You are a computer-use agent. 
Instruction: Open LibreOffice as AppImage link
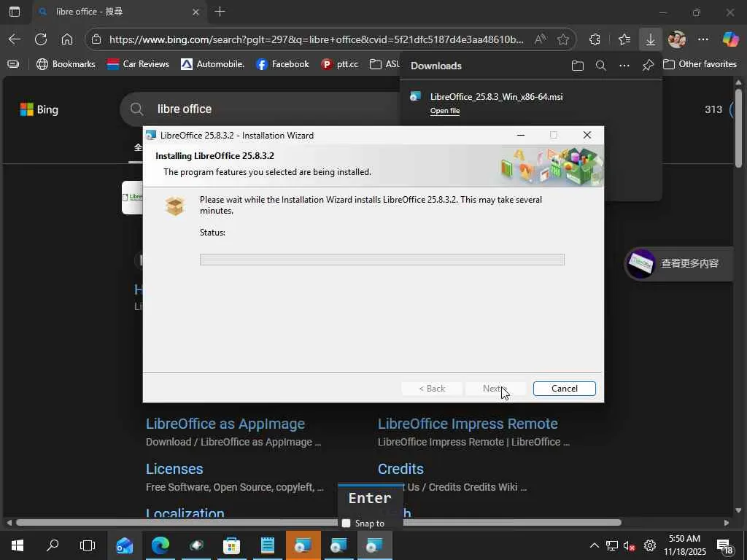click(x=225, y=424)
